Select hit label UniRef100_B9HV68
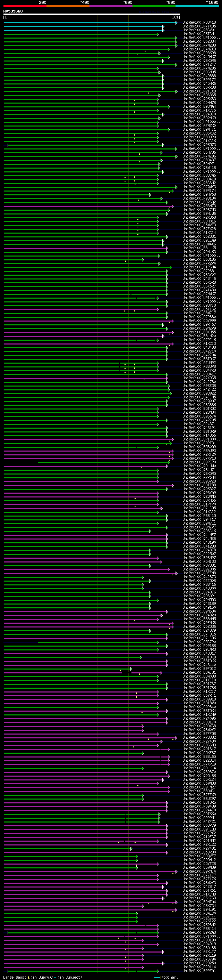Image resolution: width=222 pixels, height=980 pixels. (x=199, y=194)
